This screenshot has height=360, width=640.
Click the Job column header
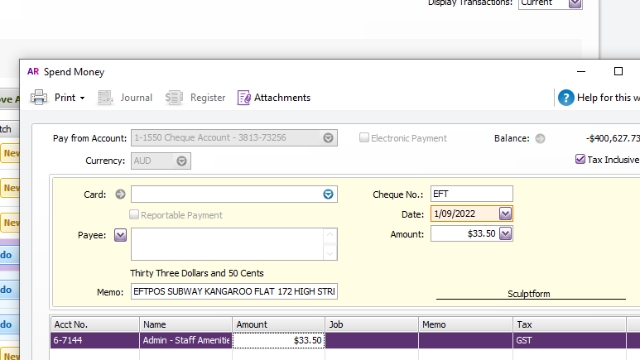[x=372, y=324]
